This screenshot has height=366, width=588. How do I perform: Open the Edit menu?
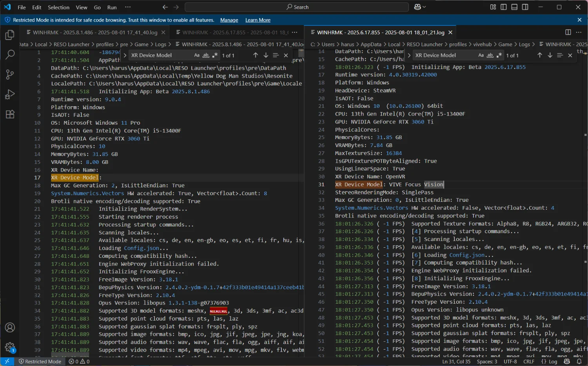37,7
